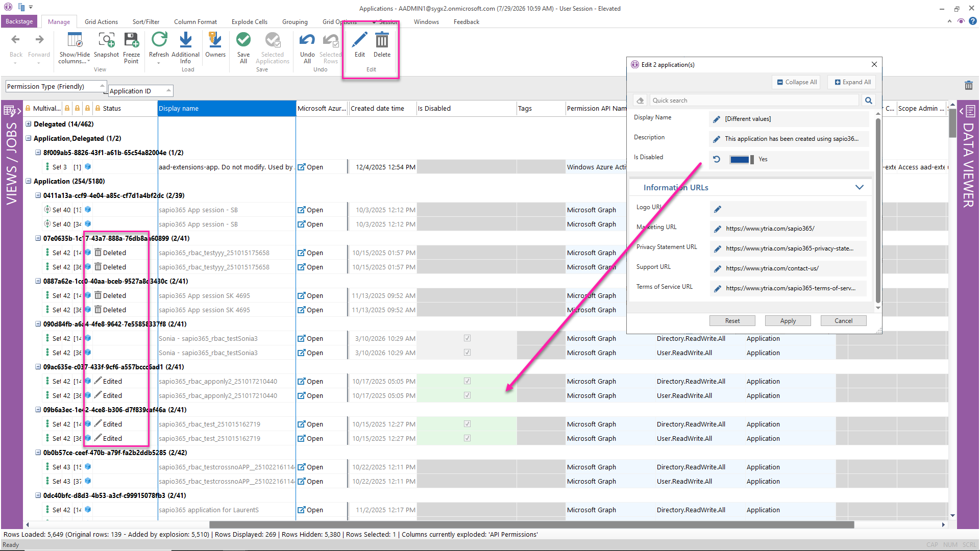The image size is (980, 551).
Task: Collapse the Information URLs section
Action: point(860,187)
